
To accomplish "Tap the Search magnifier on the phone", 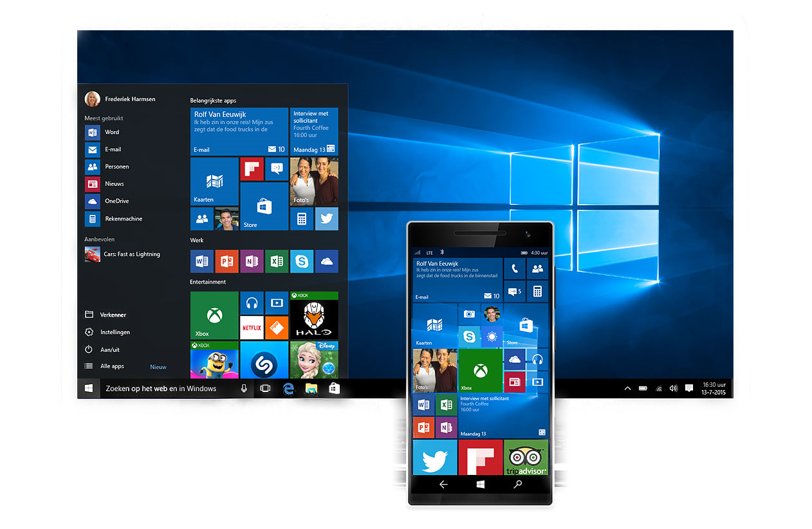I will (x=517, y=485).
